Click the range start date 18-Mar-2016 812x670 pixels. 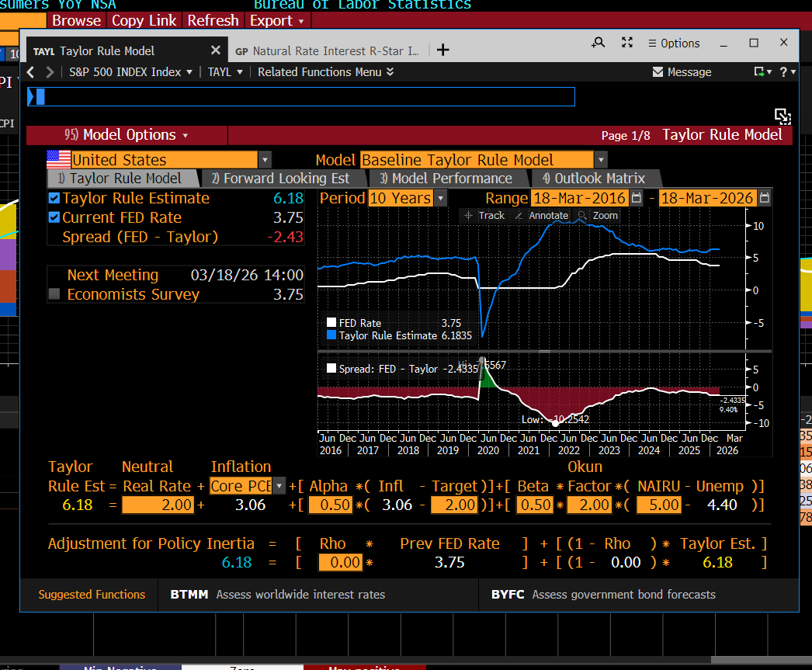tap(579, 198)
